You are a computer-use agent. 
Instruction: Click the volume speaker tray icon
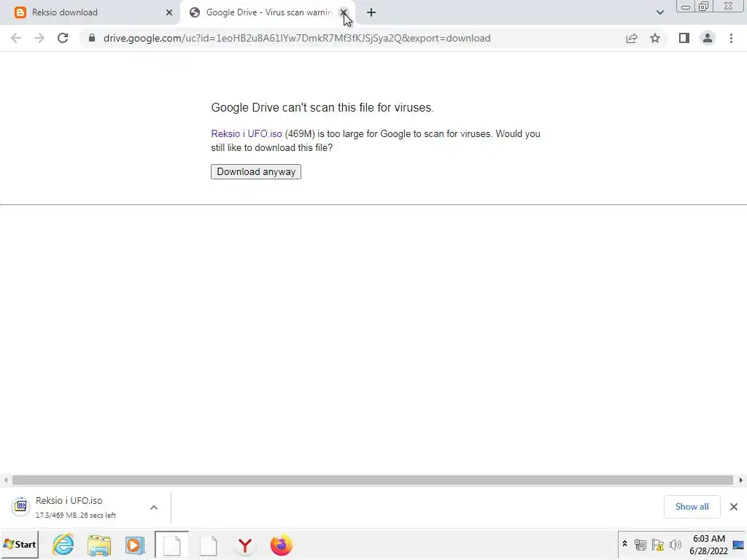coord(675,544)
